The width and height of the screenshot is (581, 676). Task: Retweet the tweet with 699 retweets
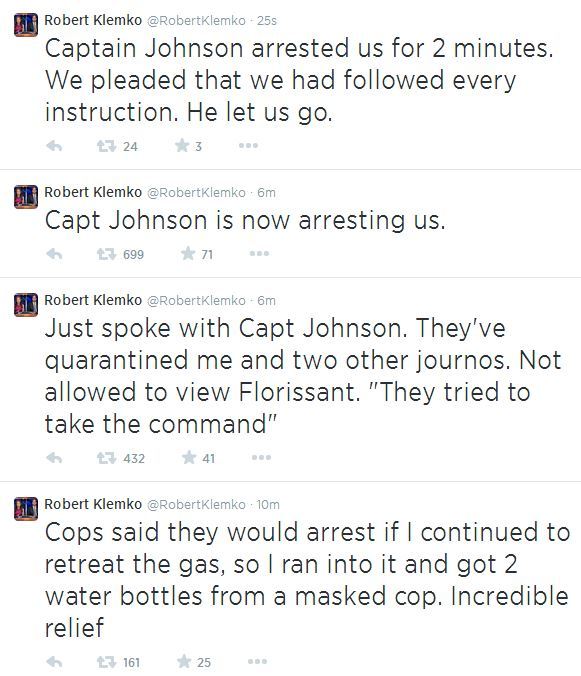[x=106, y=254]
